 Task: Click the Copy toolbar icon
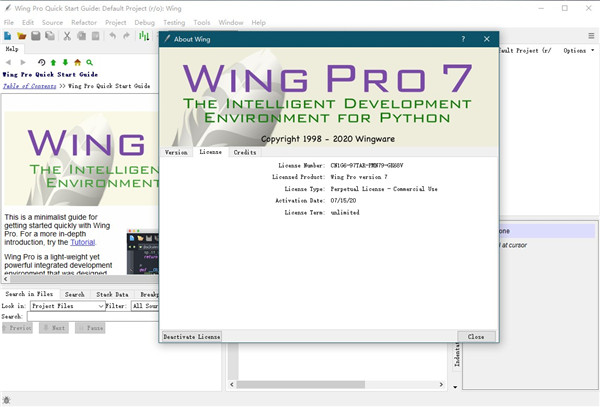(x=81, y=36)
